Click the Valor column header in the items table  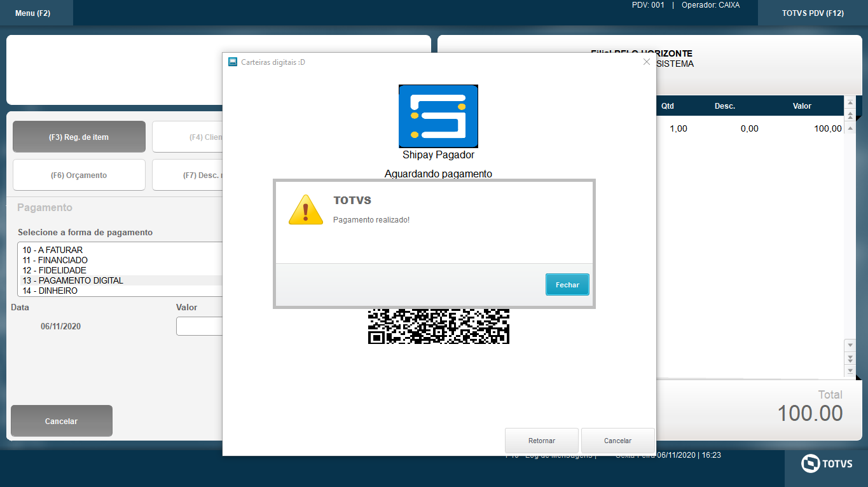pyautogui.click(x=802, y=106)
